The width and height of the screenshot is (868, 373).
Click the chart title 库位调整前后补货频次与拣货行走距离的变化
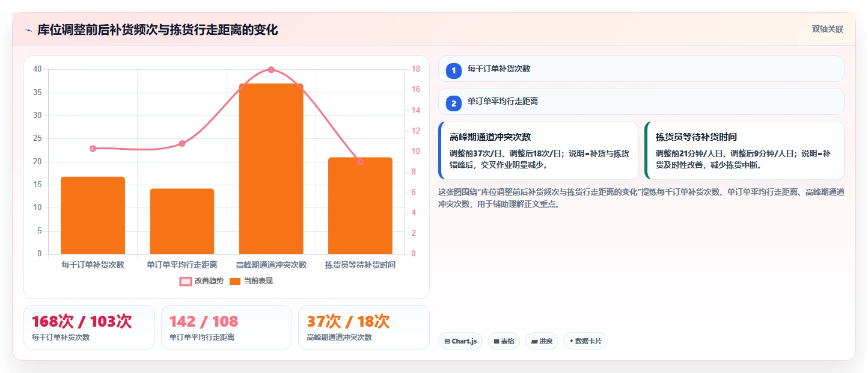157,30
